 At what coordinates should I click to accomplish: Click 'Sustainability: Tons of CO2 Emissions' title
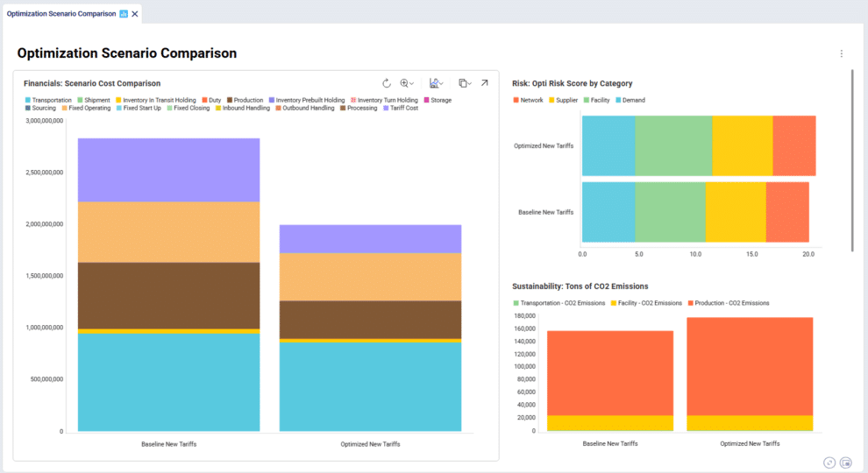[580, 286]
